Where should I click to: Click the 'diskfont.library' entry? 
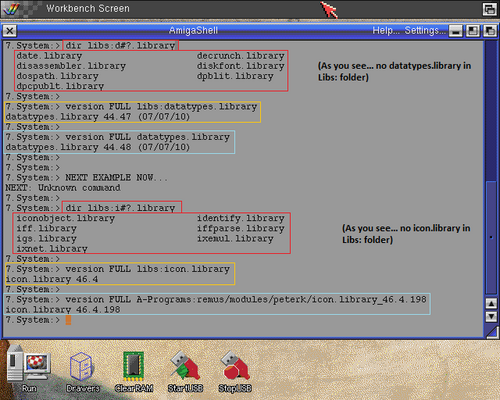pyautogui.click(x=241, y=66)
